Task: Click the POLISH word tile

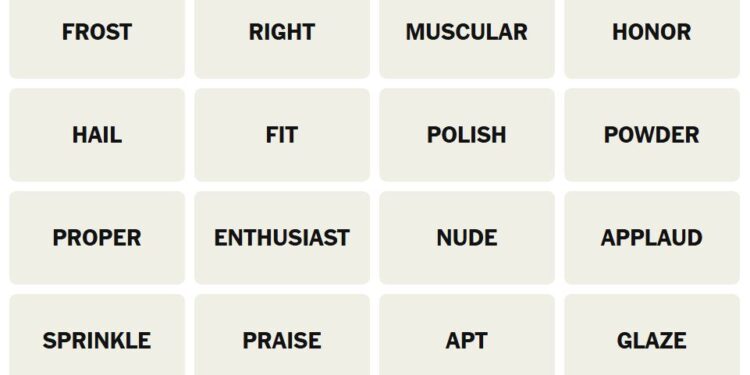Action: pyautogui.click(x=467, y=135)
